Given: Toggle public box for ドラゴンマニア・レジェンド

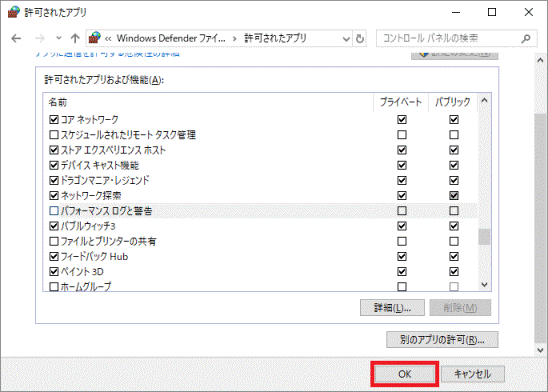Looking at the screenshot, I should point(454,180).
